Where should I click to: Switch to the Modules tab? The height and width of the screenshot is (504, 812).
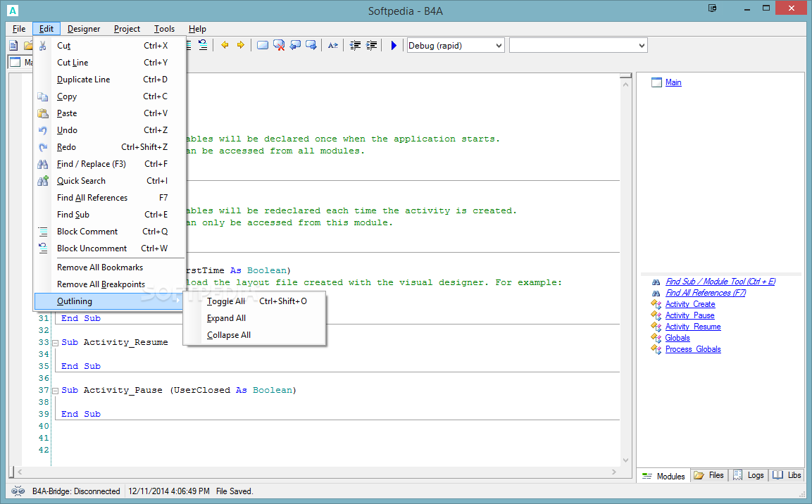[x=664, y=476]
